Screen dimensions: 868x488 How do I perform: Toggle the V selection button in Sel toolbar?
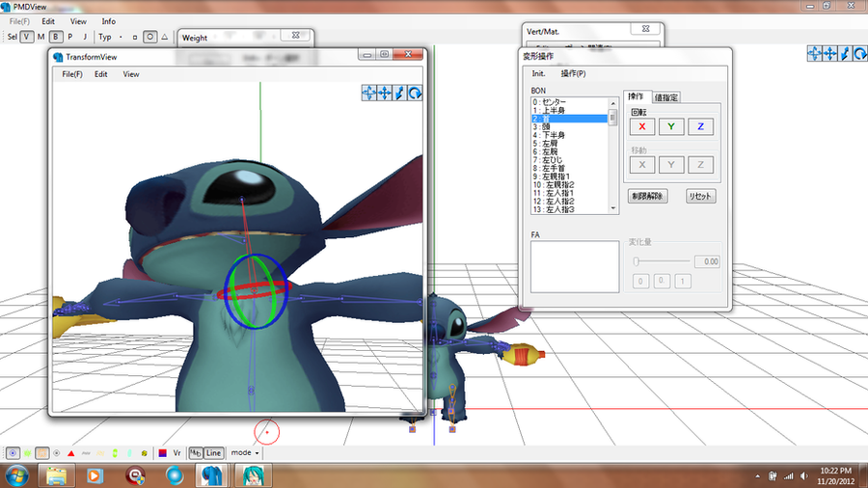[x=27, y=37]
